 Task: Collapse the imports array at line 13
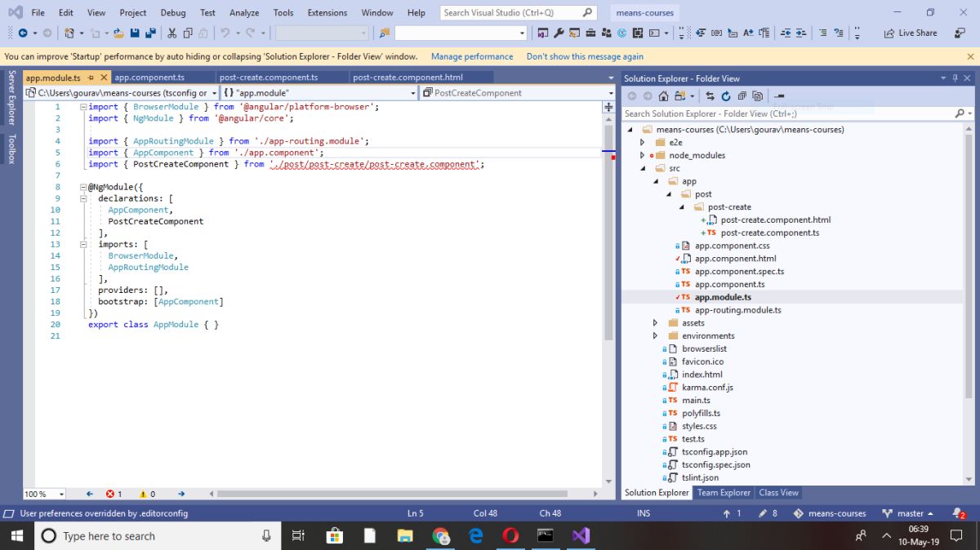pyautogui.click(x=82, y=244)
